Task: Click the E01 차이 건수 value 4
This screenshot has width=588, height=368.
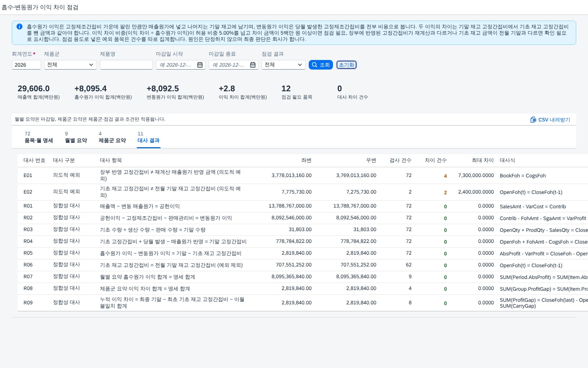Action: pyautogui.click(x=445, y=176)
